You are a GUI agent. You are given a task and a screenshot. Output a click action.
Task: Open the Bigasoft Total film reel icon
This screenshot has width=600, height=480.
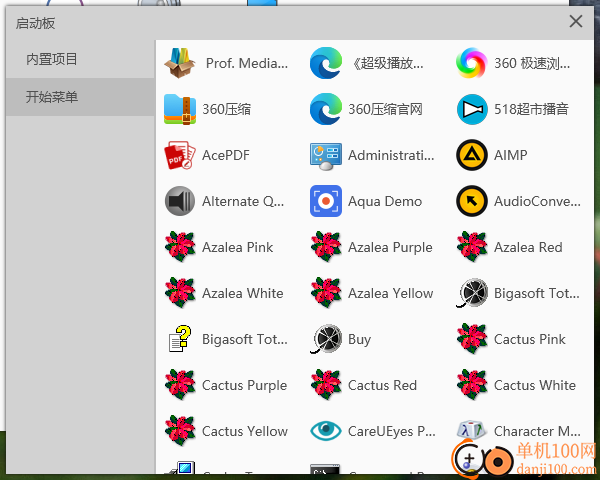pos(471,293)
